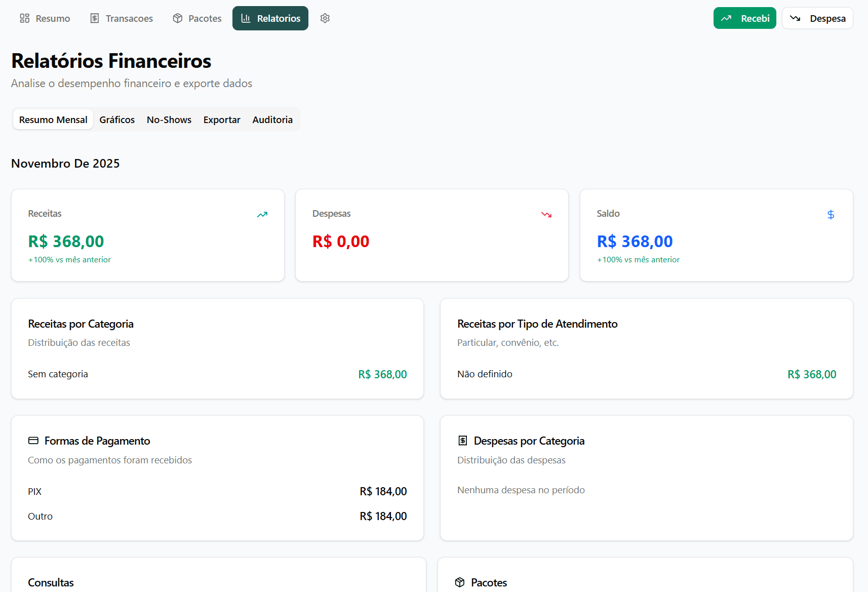868x592 pixels.
Task: Click the credit card icon beside Formas de Pagamento
Action: tap(33, 440)
